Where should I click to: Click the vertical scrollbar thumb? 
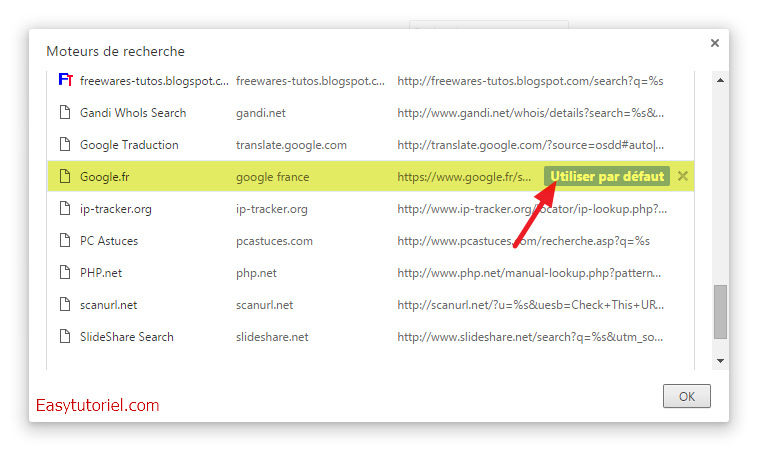[x=720, y=312]
